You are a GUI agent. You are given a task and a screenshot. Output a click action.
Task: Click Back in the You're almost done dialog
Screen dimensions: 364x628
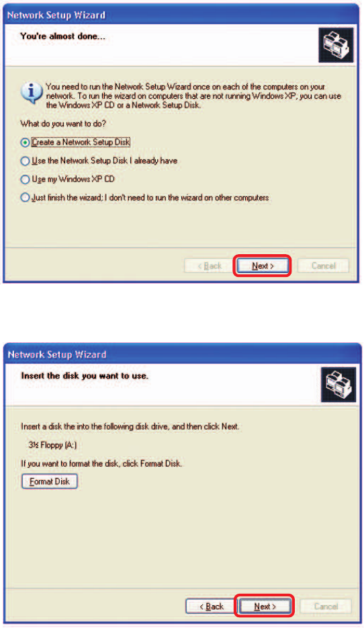click(x=210, y=266)
